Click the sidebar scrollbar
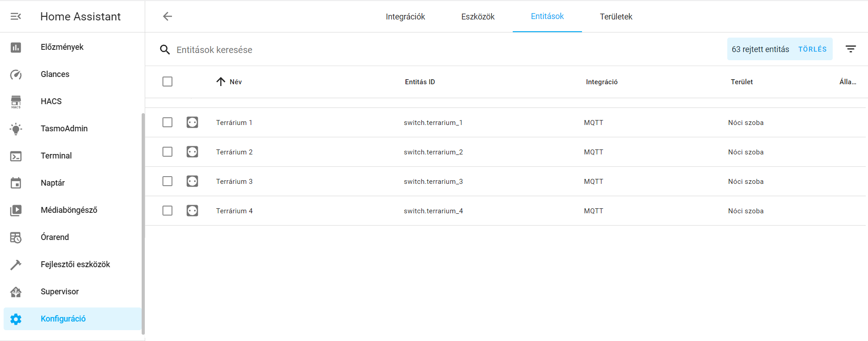This screenshot has height=341, width=868. tap(143, 224)
